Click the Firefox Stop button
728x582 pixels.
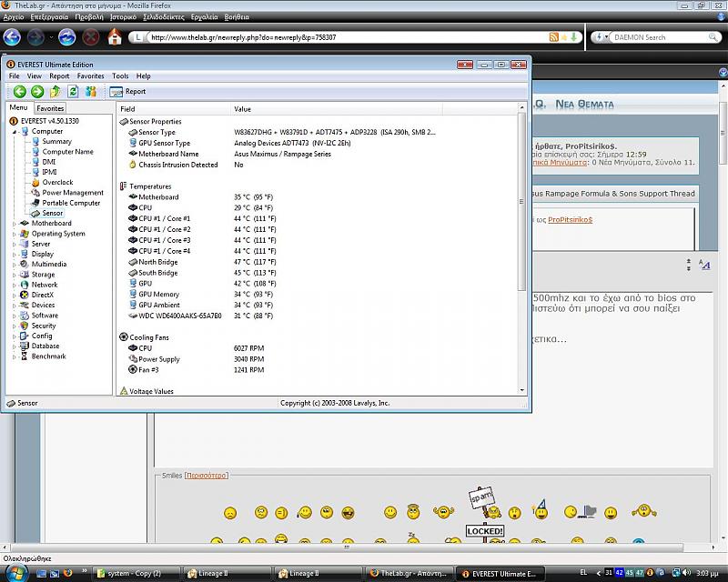pos(91,37)
